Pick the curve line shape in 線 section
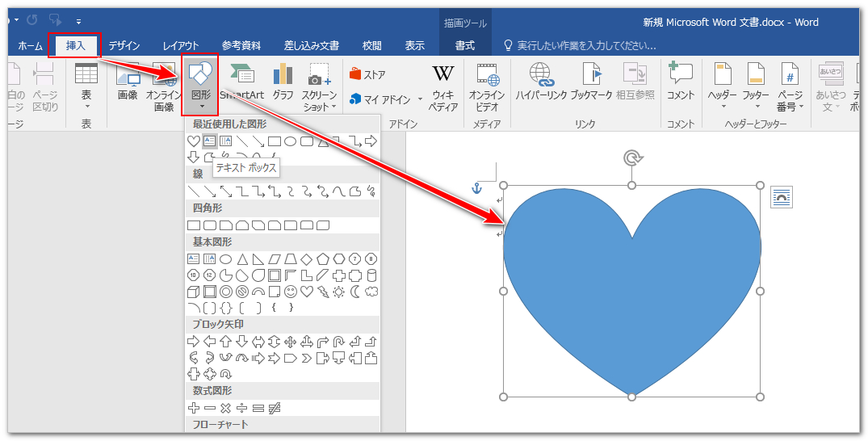This screenshot has height=441, width=868. 339,191
